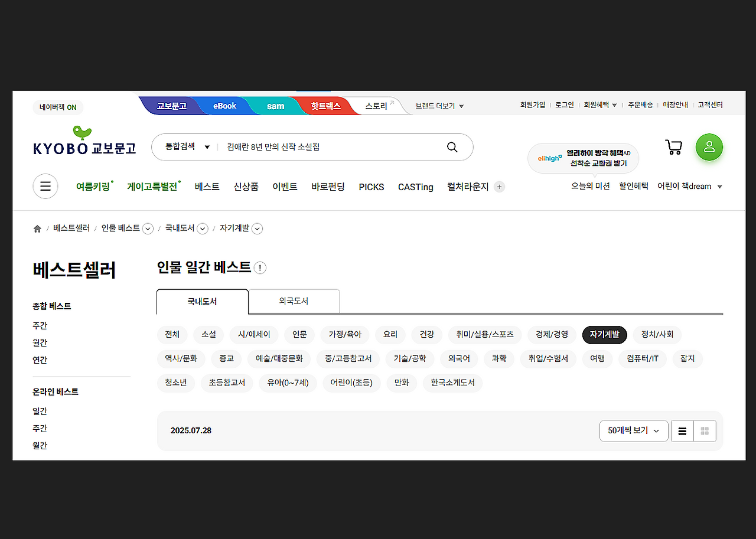The width and height of the screenshot is (756, 539).
Task: Open the 50개씩 보기 dropdown
Action: point(634,431)
